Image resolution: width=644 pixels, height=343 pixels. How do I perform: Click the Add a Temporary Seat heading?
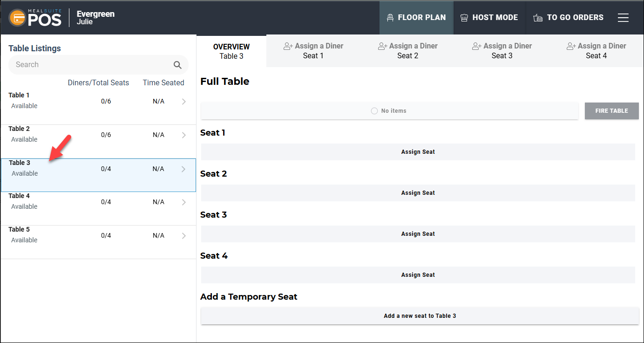tap(249, 297)
